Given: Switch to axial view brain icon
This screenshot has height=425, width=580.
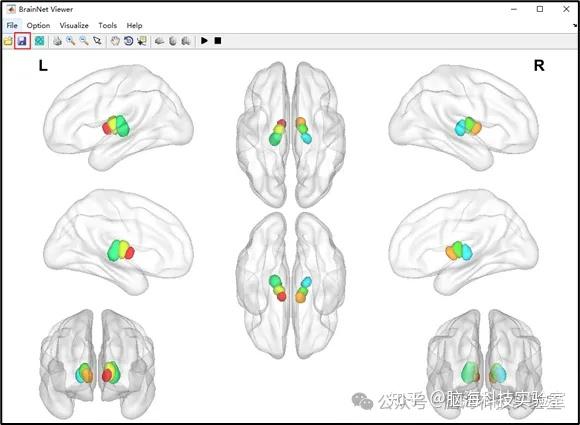Looking at the screenshot, I should 173,41.
